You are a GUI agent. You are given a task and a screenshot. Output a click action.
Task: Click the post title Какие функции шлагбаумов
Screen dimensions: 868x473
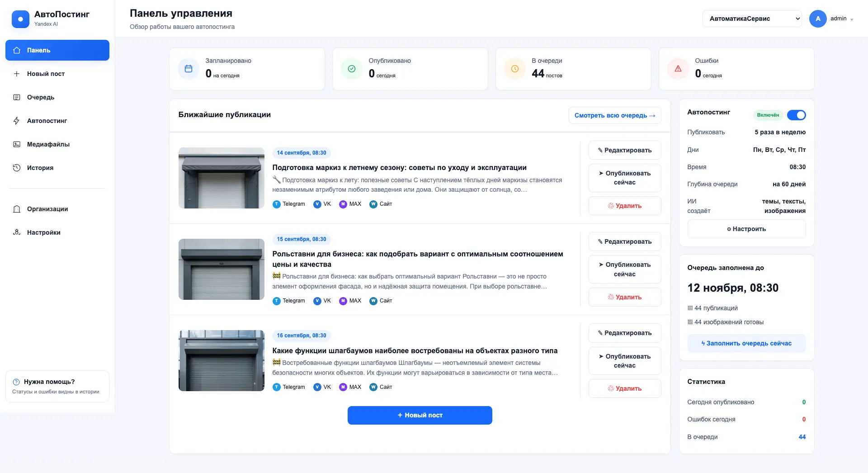click(415, 351)
